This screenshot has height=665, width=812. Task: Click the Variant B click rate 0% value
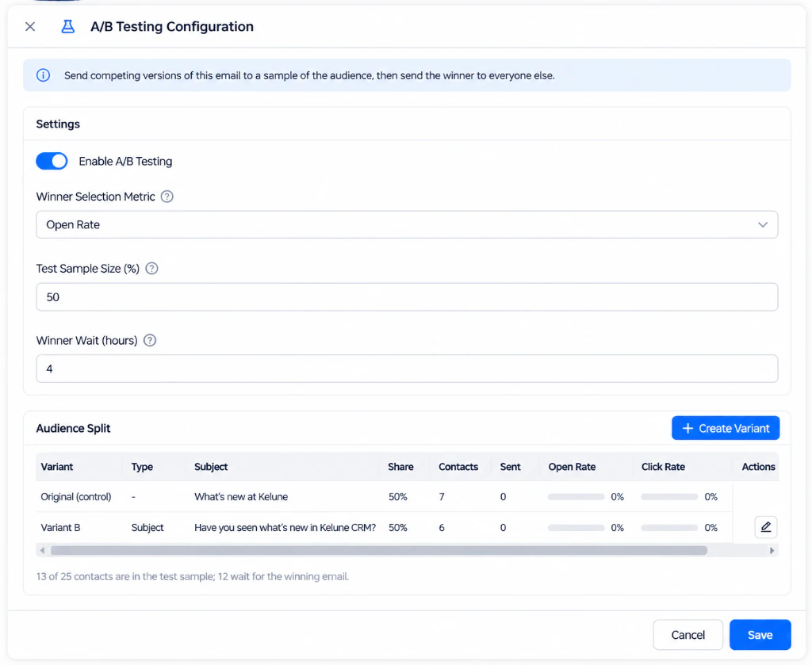pos(711,528)
